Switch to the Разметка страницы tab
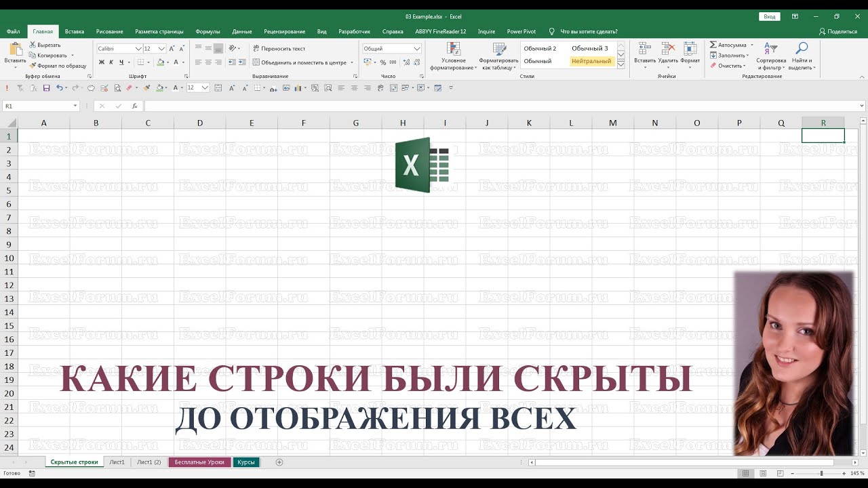This screenshot has height=488, width=868. coord(159,31)
